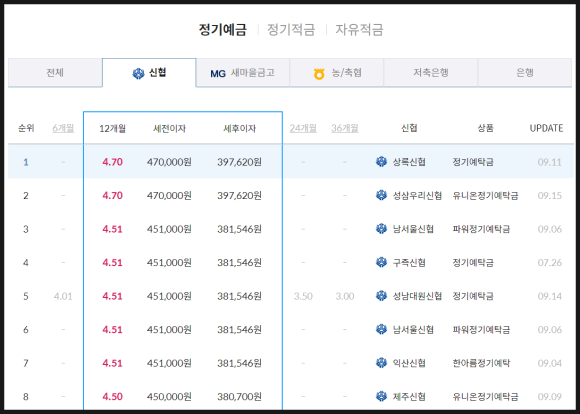The image size is (580, 414).
Task: Click 정기예탁금 in the 상록신협 row
Action: 473,162
